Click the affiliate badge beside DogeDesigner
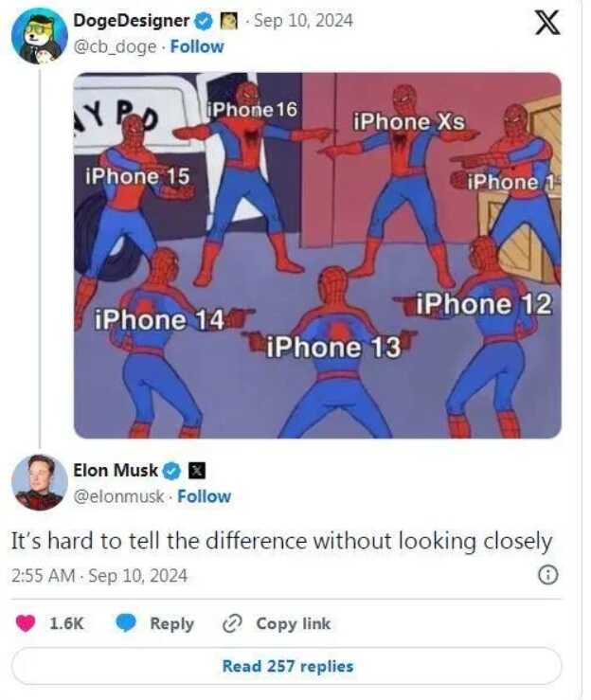 click(x=229, y=22)
